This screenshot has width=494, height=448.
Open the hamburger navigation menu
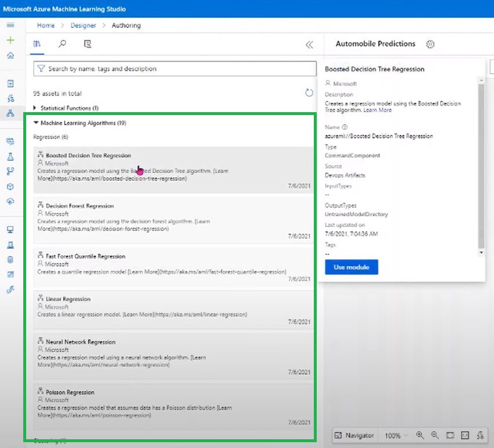click(x=10, y=25)
